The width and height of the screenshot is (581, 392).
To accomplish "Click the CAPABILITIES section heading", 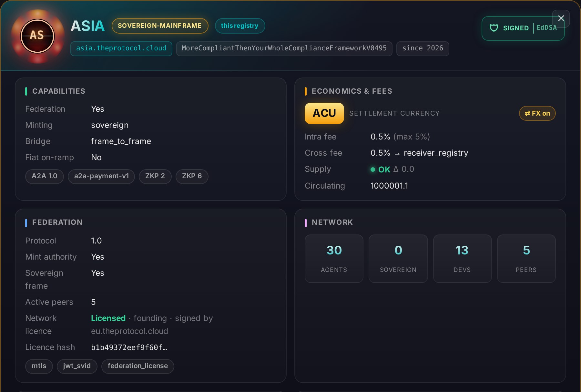I will (58, 91).
